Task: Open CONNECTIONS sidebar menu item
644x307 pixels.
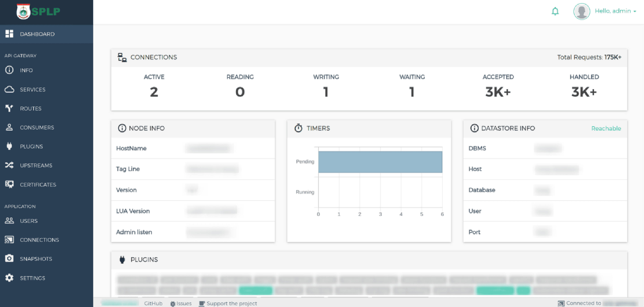Action: pyautogui.click(x=46, y=240)
